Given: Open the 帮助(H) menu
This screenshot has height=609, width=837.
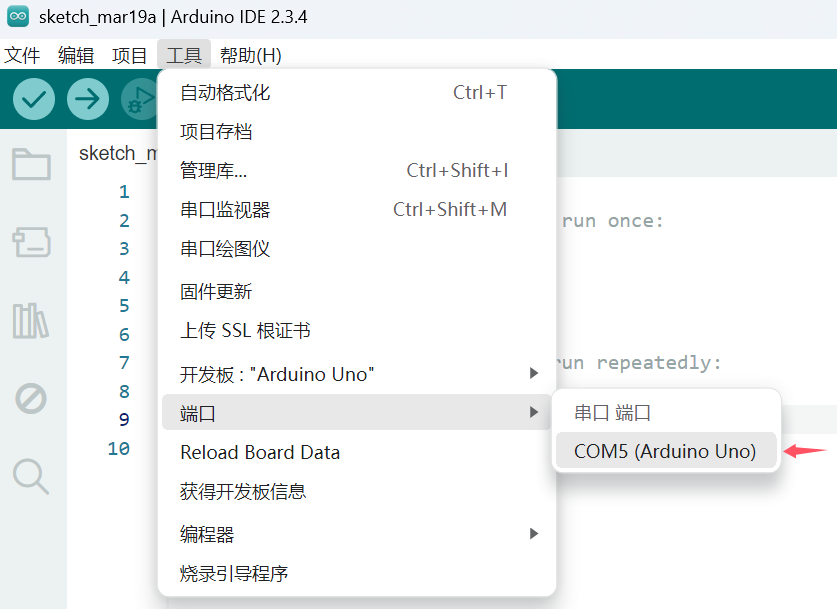Looking at the screenshot, I should pyautogui.click(x=250, y=55).
